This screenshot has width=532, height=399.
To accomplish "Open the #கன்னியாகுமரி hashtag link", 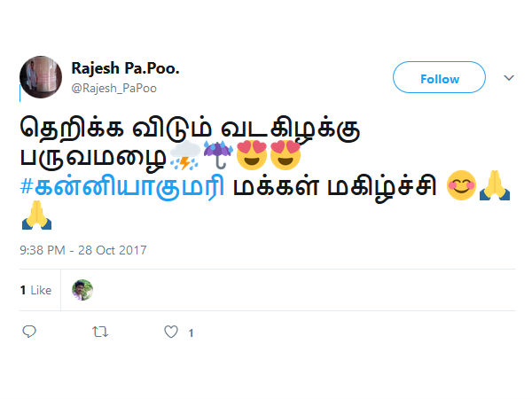I will pos(122,186).
